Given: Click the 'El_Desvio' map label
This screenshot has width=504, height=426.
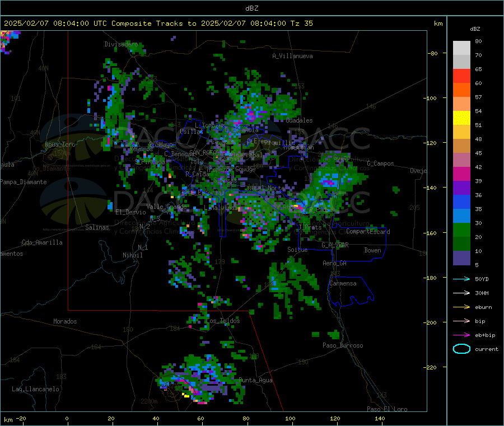Looking at the screenshot, I should [130, 212].
